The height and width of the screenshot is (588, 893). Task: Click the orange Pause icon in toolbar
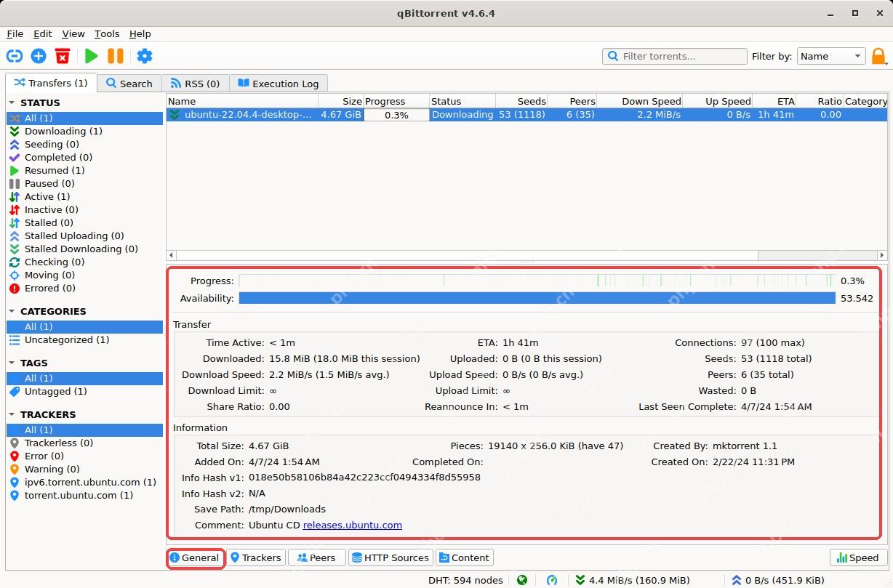click(116, 56)
